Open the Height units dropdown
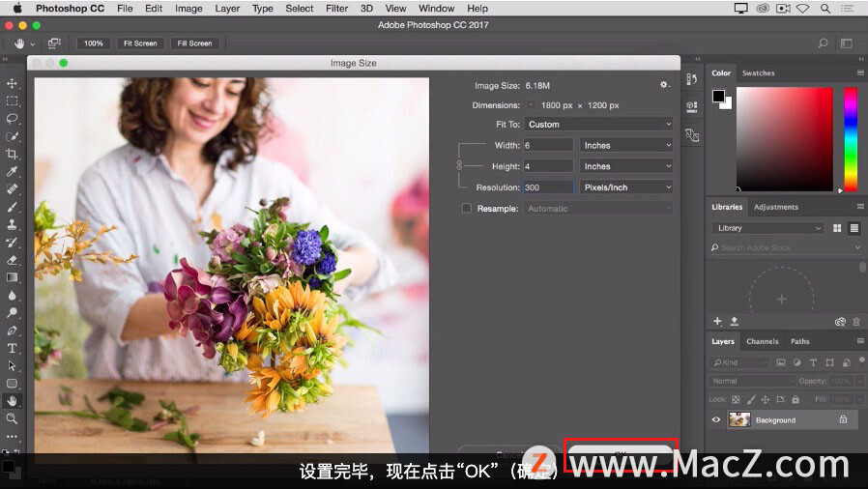Viewport: 868px width, 489px height. (626, 166)
